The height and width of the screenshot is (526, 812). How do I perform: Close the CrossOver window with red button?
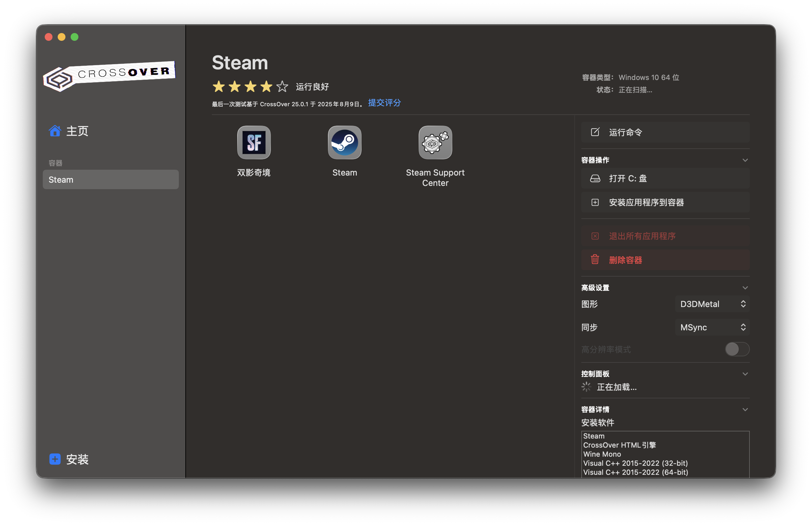[x=49, y=37]
